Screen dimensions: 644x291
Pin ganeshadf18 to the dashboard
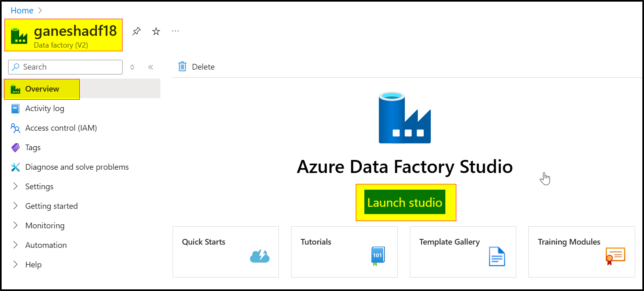tap(136, 31)
